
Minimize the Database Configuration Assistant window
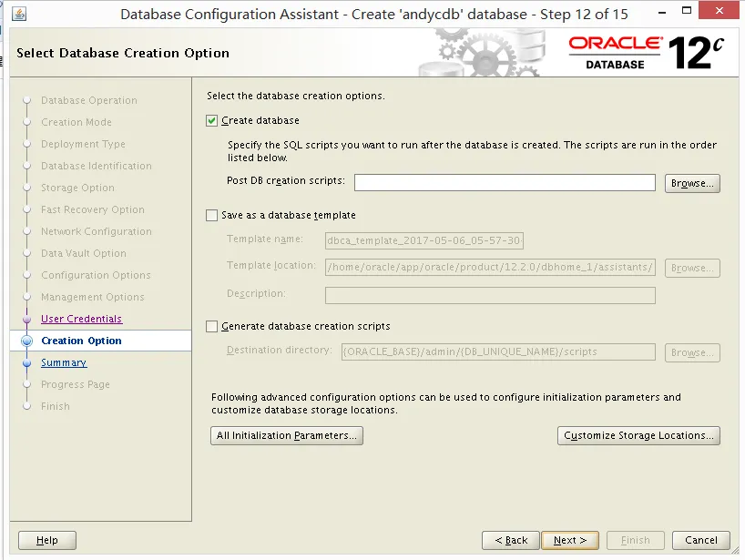(x=662, y=13)
